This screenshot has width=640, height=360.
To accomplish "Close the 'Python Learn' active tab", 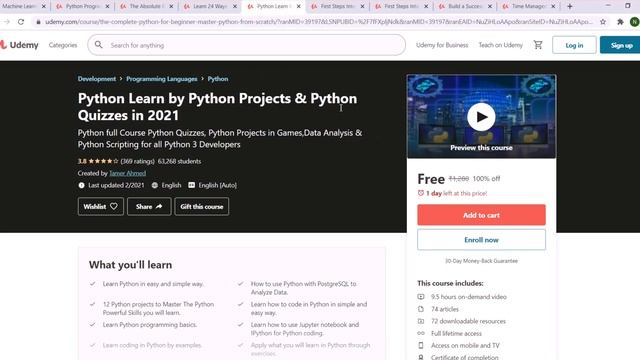I will click(299, 7).
